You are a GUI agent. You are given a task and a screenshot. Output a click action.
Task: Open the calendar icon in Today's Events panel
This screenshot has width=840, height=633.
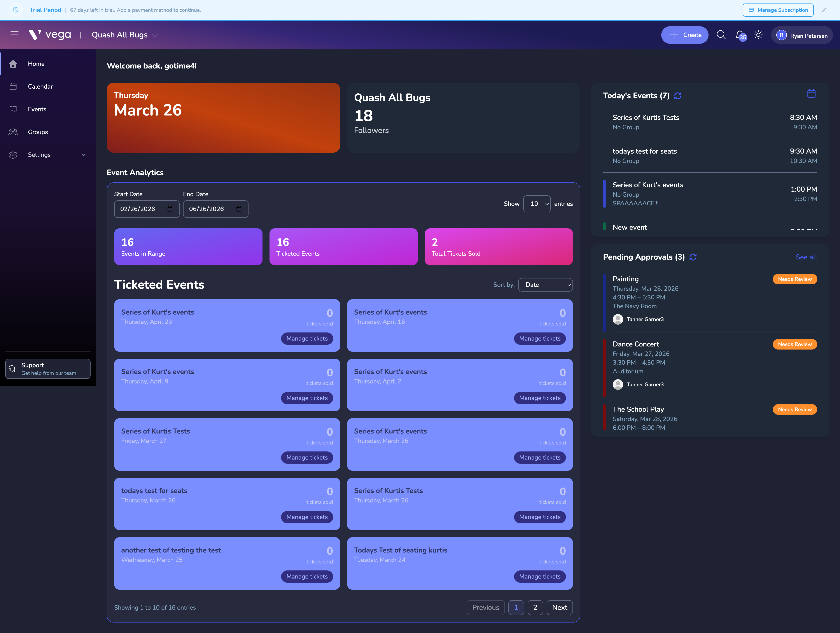coord(811,93)
